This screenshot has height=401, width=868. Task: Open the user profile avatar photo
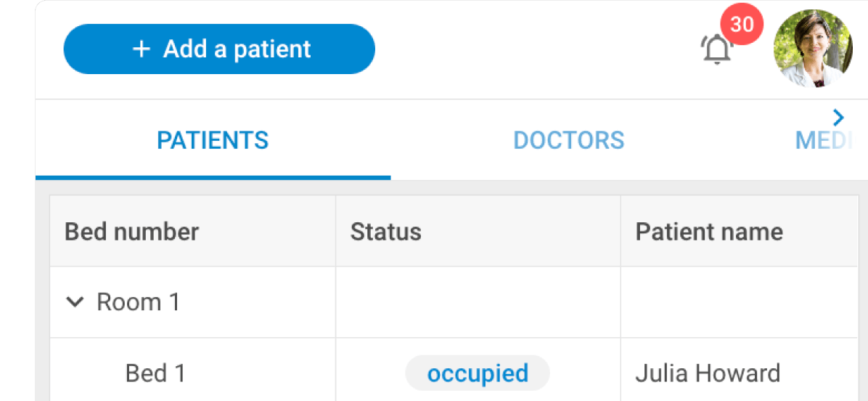coord(813,49)
